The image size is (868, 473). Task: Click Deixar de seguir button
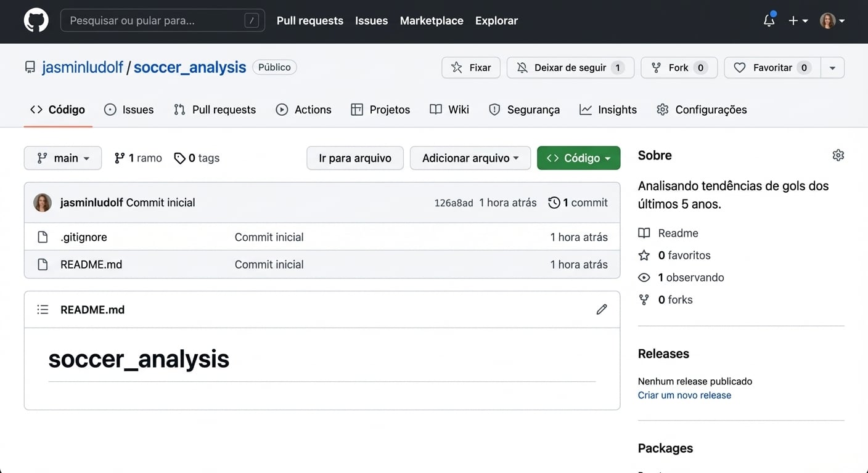570,68
